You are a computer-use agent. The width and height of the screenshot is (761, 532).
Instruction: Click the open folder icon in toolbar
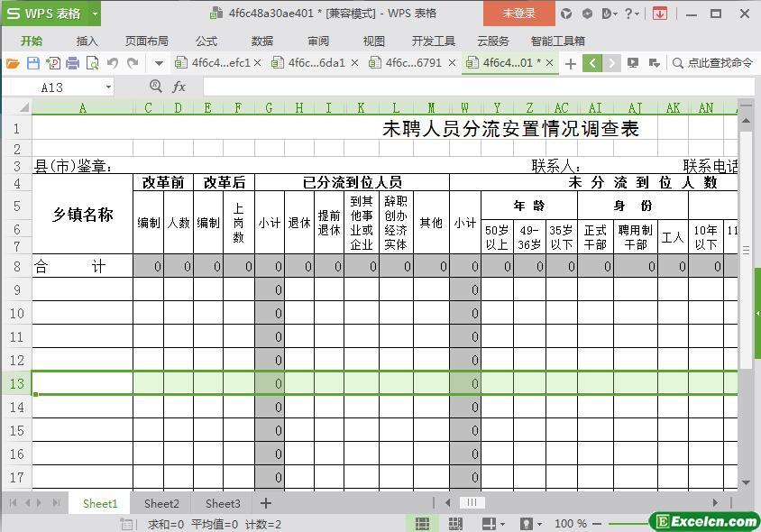coord(13,63)
